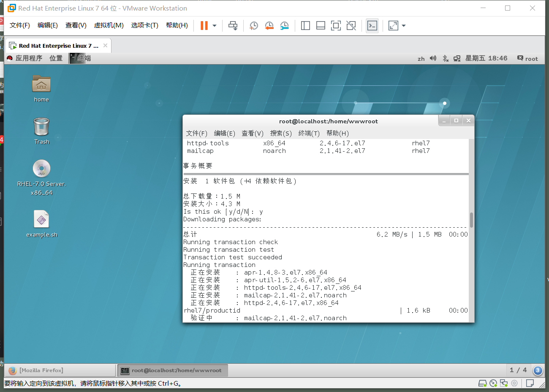Open terminal 帮助(H) menu
The height and width of the screenshot is (392, 549).
337,133
